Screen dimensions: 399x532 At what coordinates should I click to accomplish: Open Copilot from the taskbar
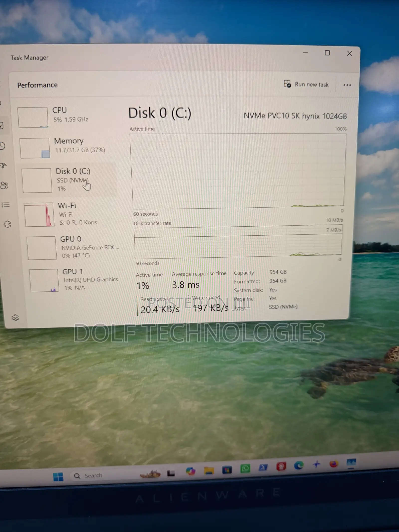pyautogui.click(x=191, y=471)
